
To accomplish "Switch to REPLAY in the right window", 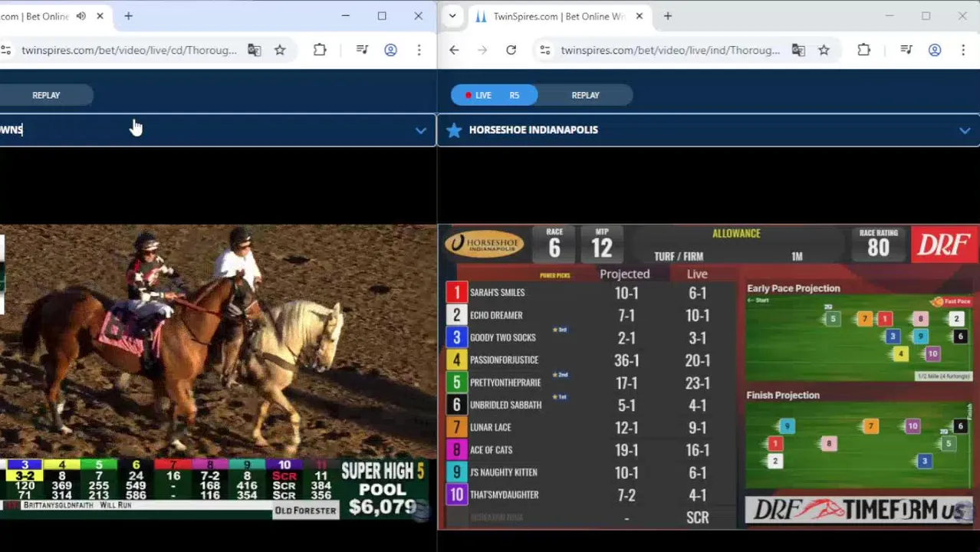I will (x=585, y=95).
